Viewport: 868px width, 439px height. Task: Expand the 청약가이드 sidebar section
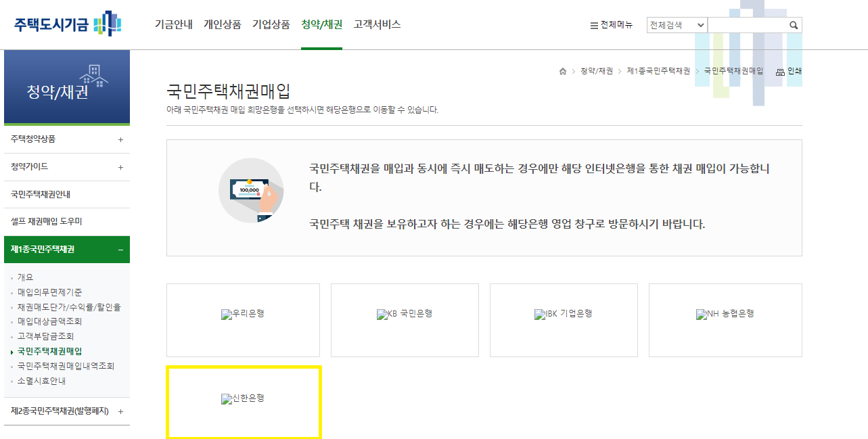(66, 167)
